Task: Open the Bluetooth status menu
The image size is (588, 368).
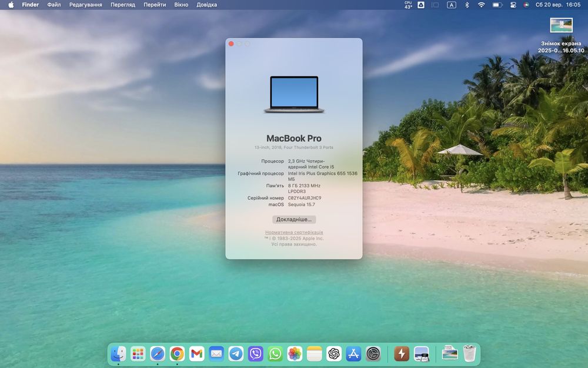Action: tap(467, 5)
